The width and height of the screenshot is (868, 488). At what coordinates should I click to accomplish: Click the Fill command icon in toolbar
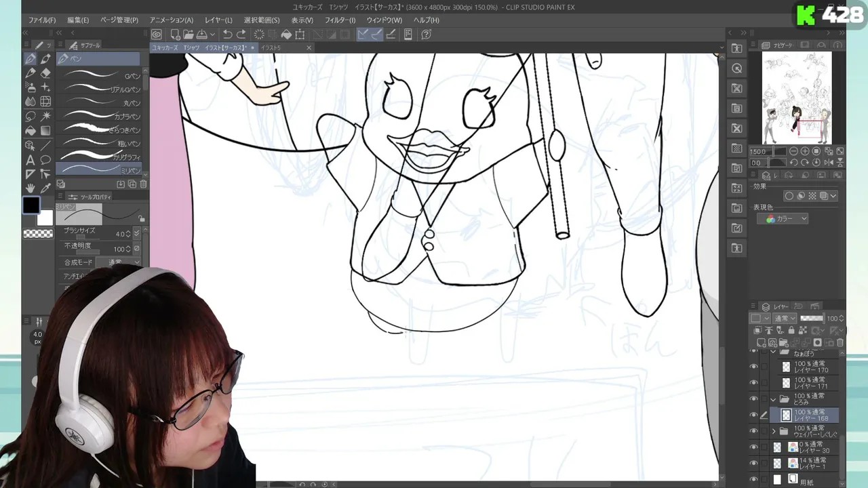(286, 35)
